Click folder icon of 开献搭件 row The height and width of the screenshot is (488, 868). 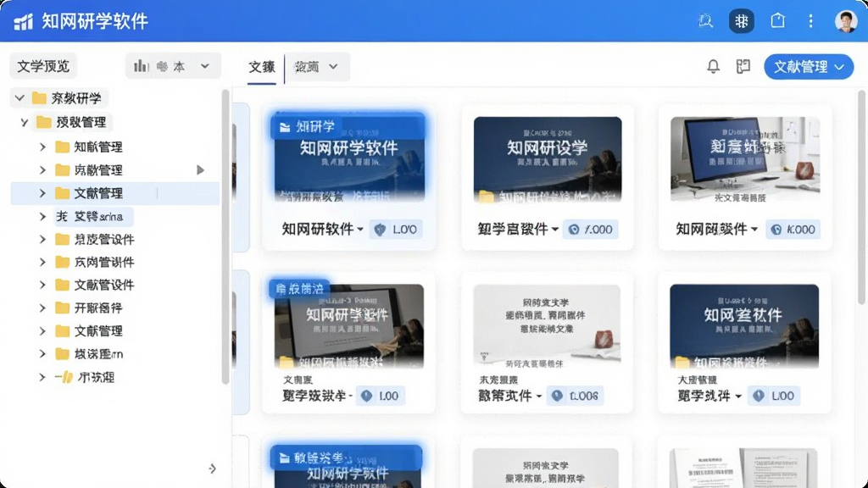coord(63,308)
